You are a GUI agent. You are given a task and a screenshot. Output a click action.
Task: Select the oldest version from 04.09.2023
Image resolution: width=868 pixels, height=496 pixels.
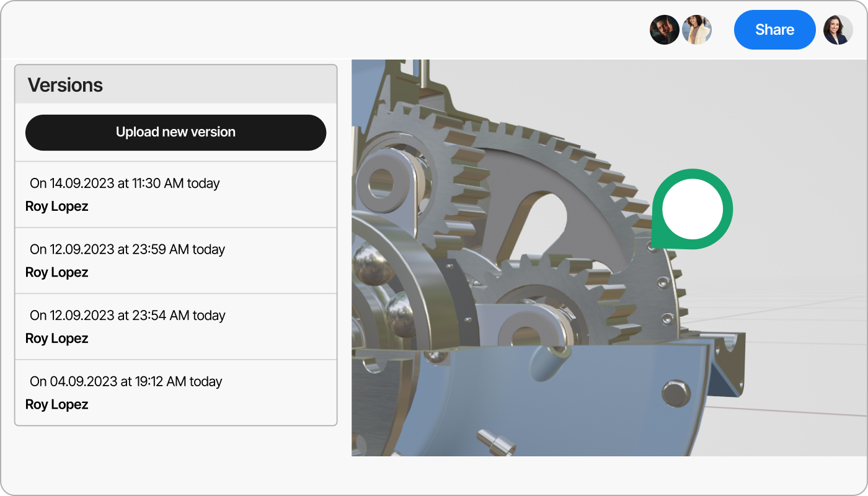coord(175,392)
